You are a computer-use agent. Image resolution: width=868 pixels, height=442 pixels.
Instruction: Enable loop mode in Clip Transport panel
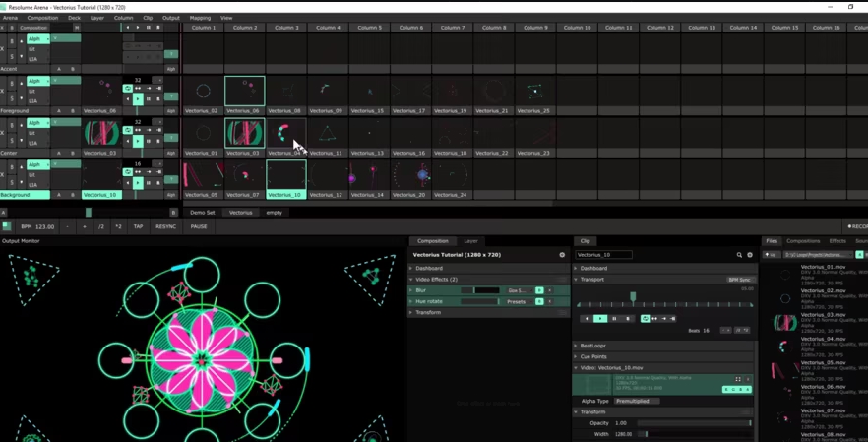coord(645,319)
